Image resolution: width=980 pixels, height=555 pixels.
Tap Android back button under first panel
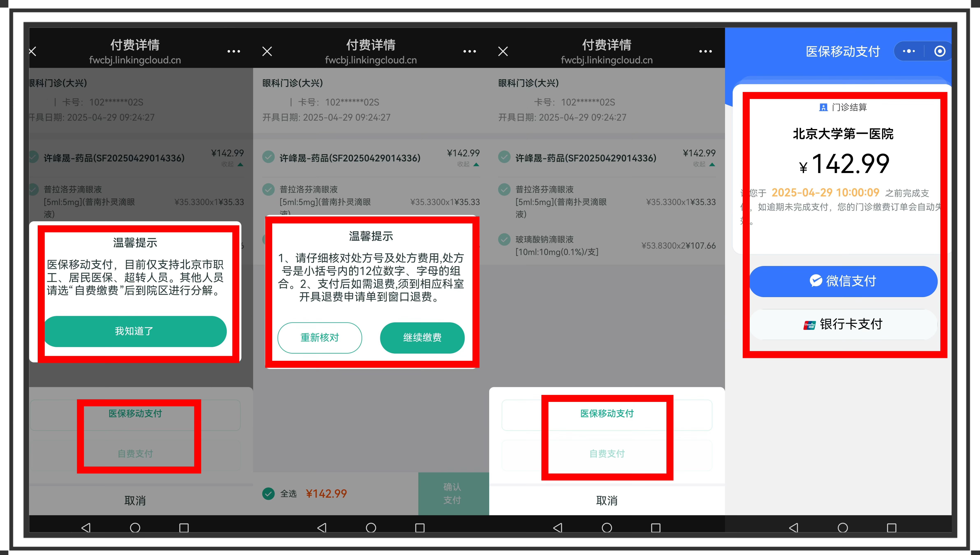click(x=86, y=527)
